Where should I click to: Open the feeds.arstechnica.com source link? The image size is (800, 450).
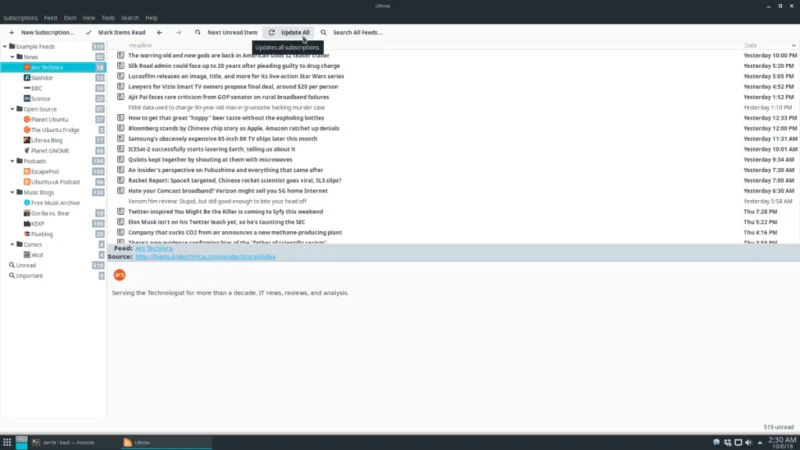coord(205,257)
